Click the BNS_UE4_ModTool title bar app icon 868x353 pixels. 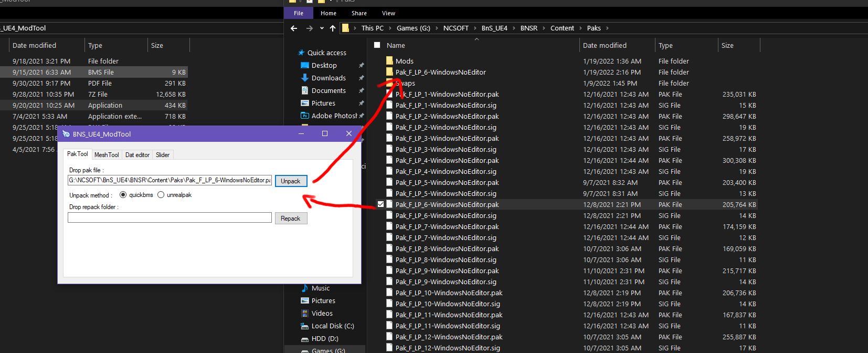coord(66,134)
